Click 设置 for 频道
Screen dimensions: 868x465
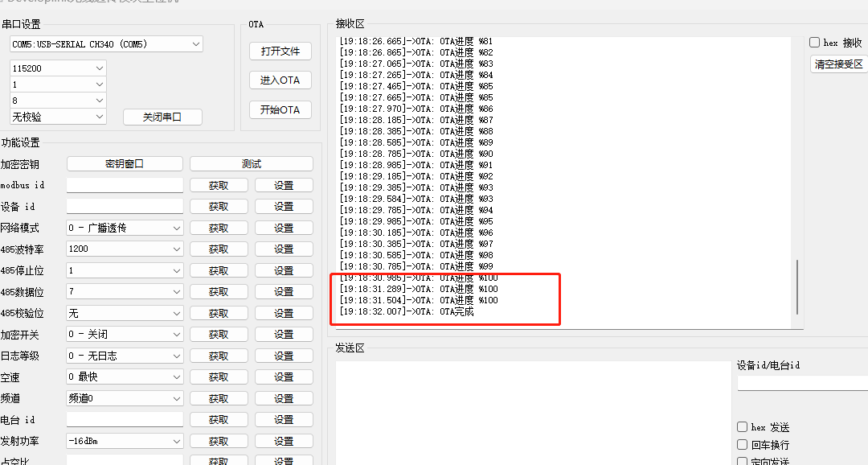click(x=284, y=398)
